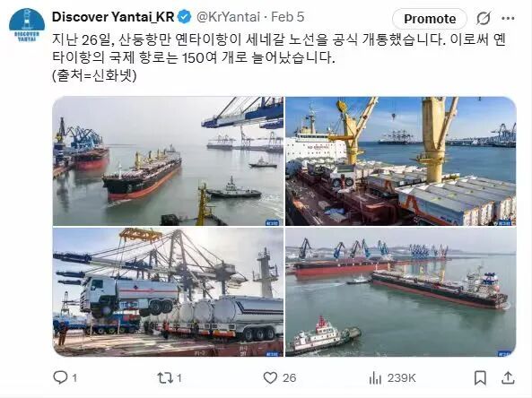Click the 239K views count
Image resolution: width=532 pixels, height=398 pixels.
point(401,378)
